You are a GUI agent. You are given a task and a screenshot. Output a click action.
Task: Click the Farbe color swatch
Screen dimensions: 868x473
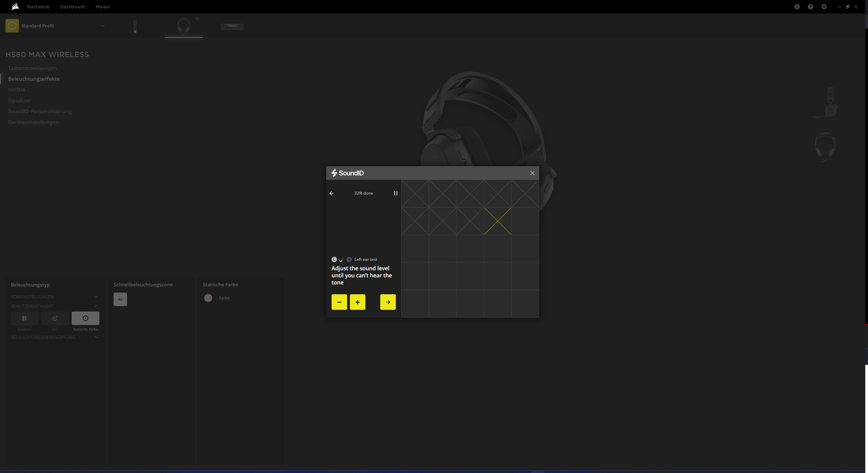tap(208, 298)
